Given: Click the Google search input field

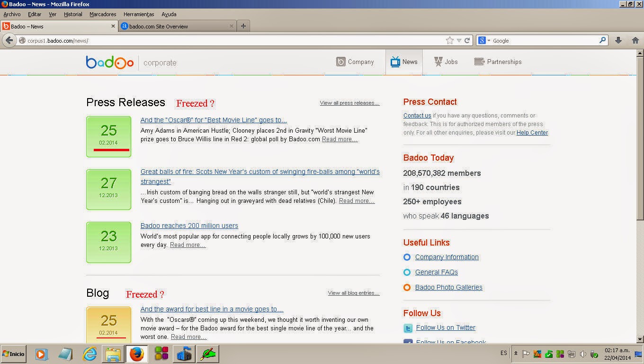Looking at the screenshot, I should click(x=545, y=41).
